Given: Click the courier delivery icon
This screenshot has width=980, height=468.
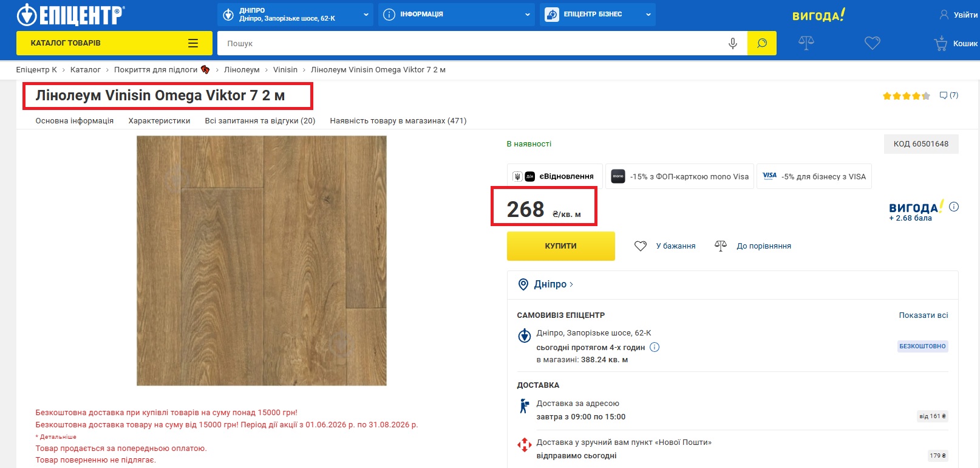Looking at the screenshot, I should (524, 406).
